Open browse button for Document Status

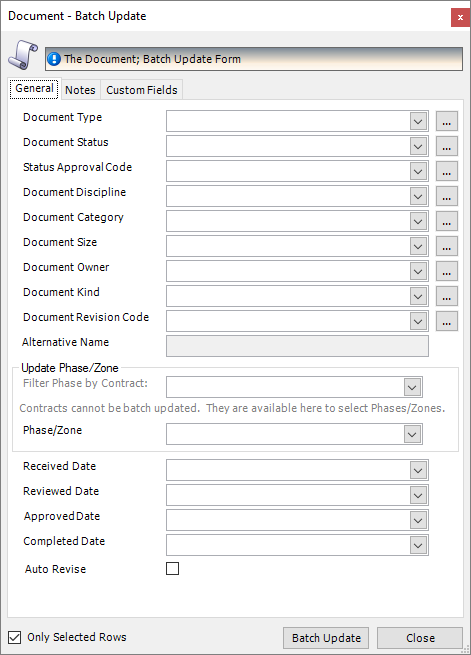[x=446, y=146]
